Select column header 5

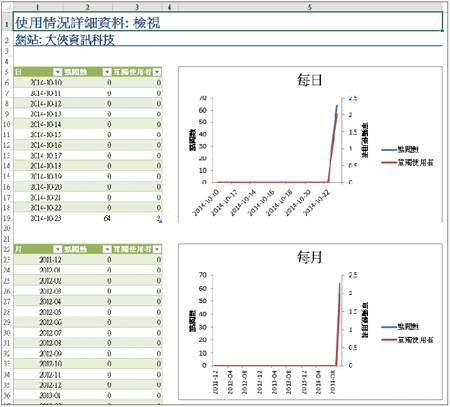point(310,7)
